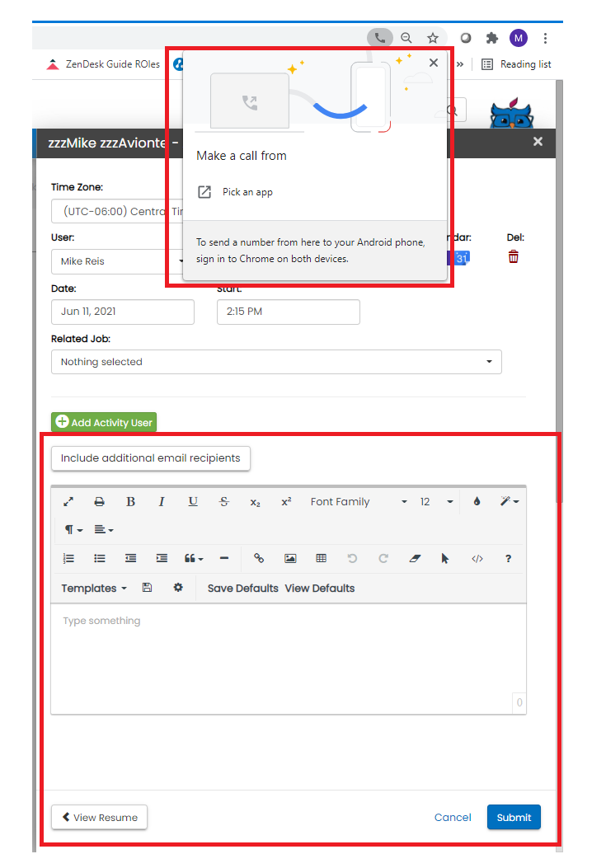Open the Font Family dropdown
This screenshot has height=868, width=606.
pyautogui.click(x=359, y=501)
